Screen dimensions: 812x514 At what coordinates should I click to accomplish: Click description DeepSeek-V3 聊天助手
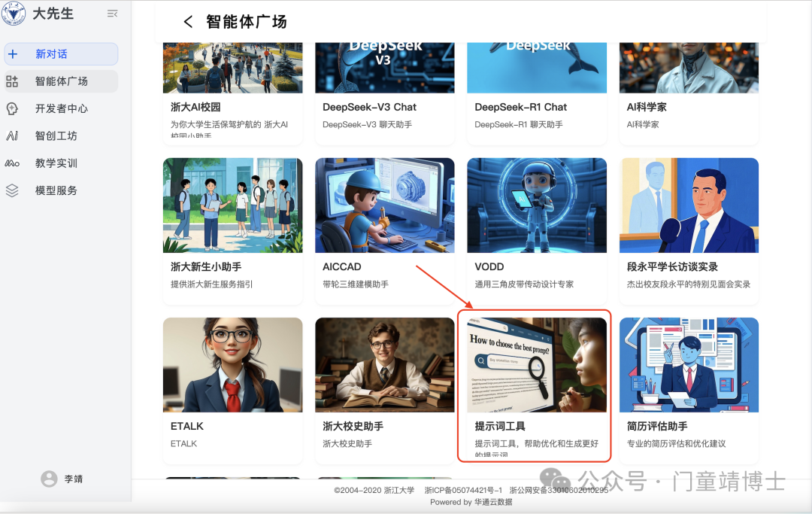click(367, 124)
